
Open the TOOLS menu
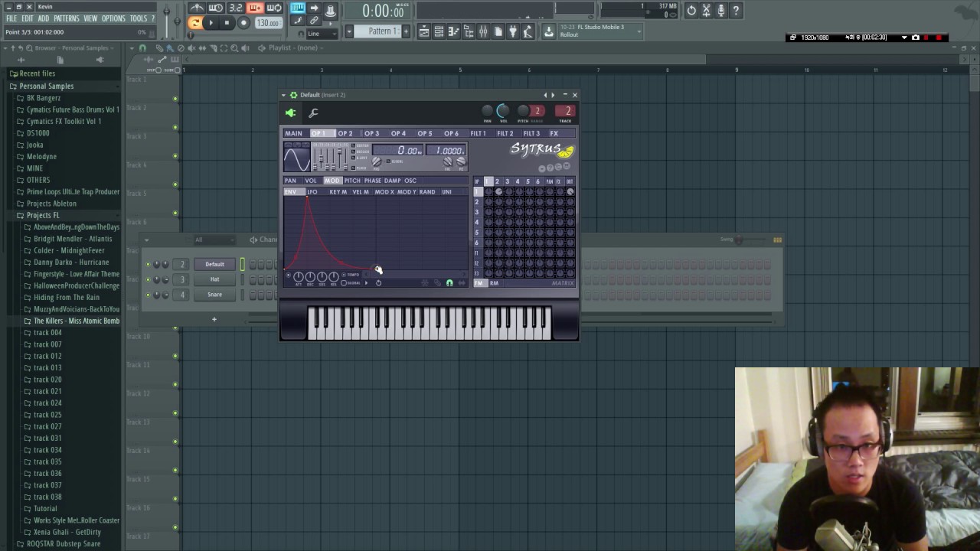click(x=139, y=18)
